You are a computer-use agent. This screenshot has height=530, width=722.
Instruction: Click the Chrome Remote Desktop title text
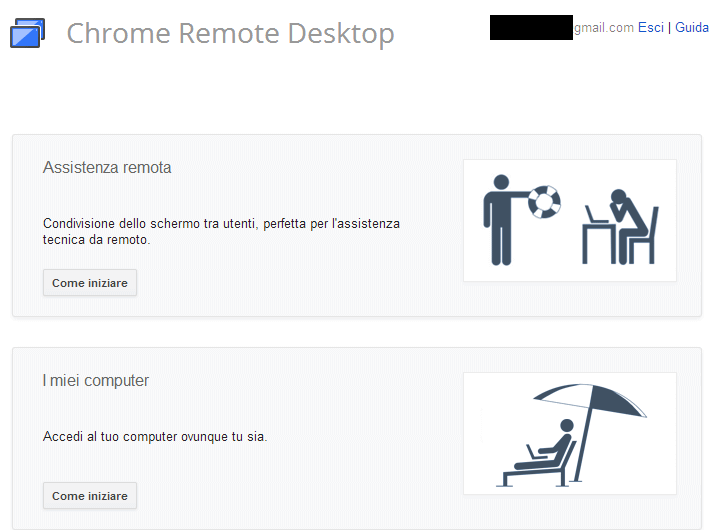[x=230, y=34]
